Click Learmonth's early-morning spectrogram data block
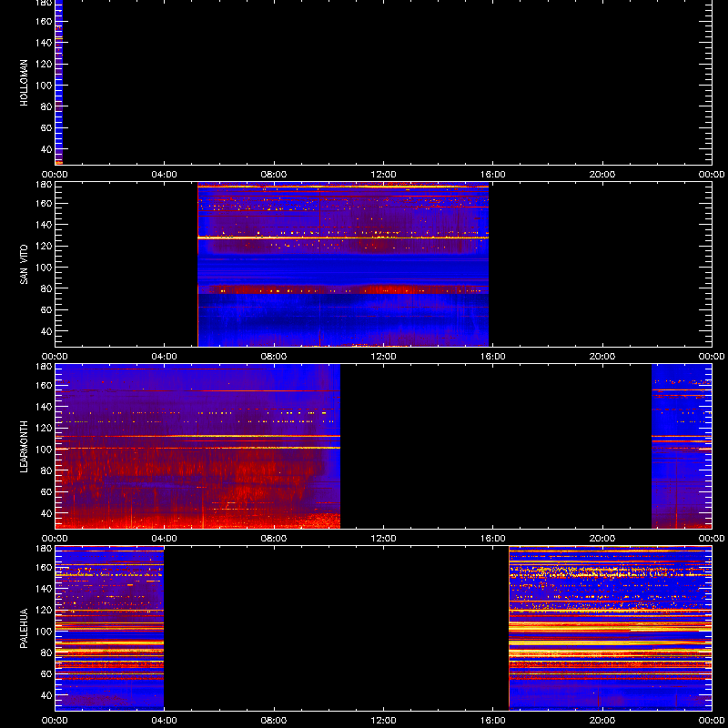The image size is (728, 728). coord(197,446)
